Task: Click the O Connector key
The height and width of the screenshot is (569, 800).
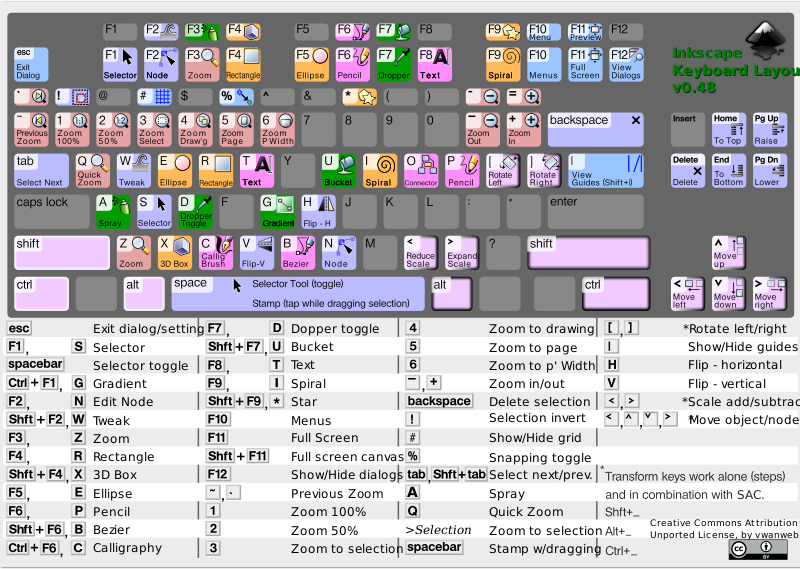Action: [421, 171]
